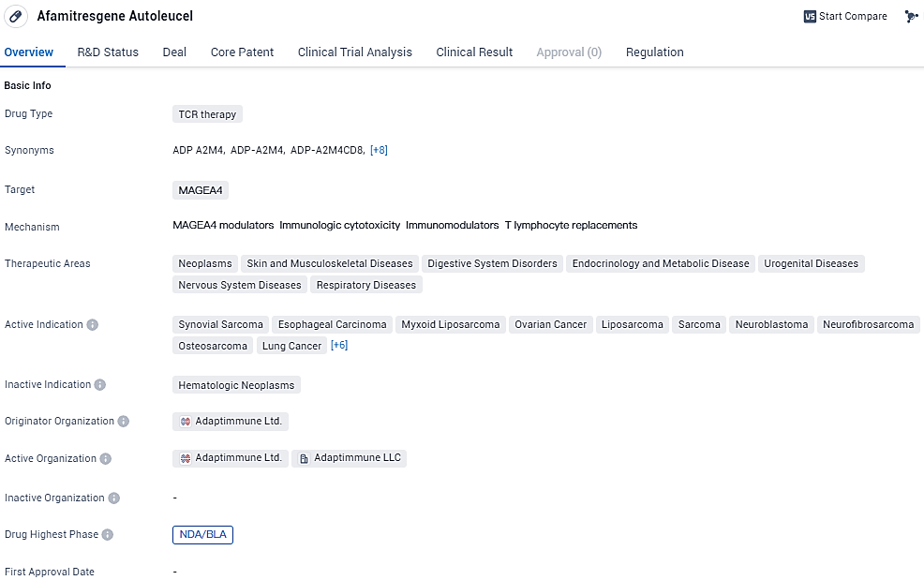Click info icon beside Inactive Organization
The height and width of the screenshot is (580, 924).
[x=113, y=498]
